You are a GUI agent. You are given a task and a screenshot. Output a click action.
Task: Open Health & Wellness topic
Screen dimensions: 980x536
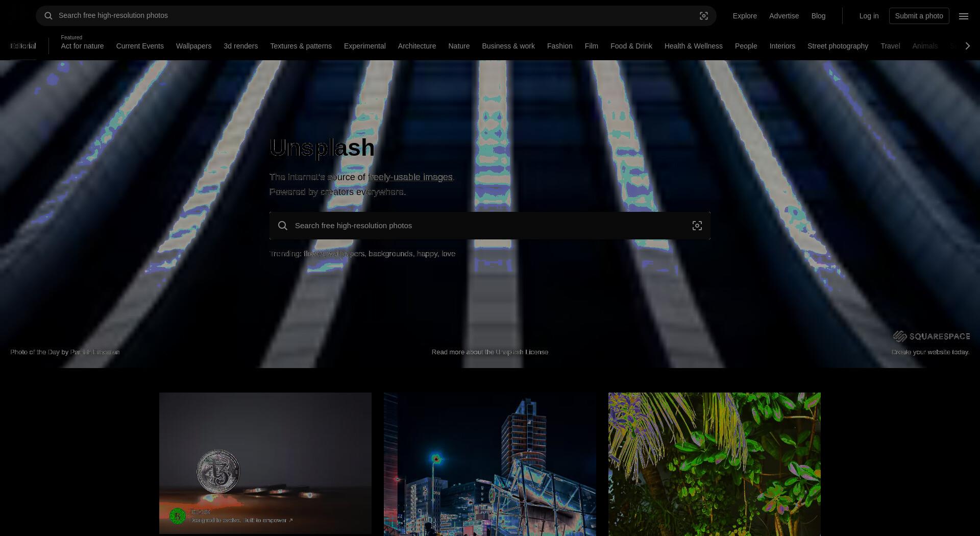693,46
